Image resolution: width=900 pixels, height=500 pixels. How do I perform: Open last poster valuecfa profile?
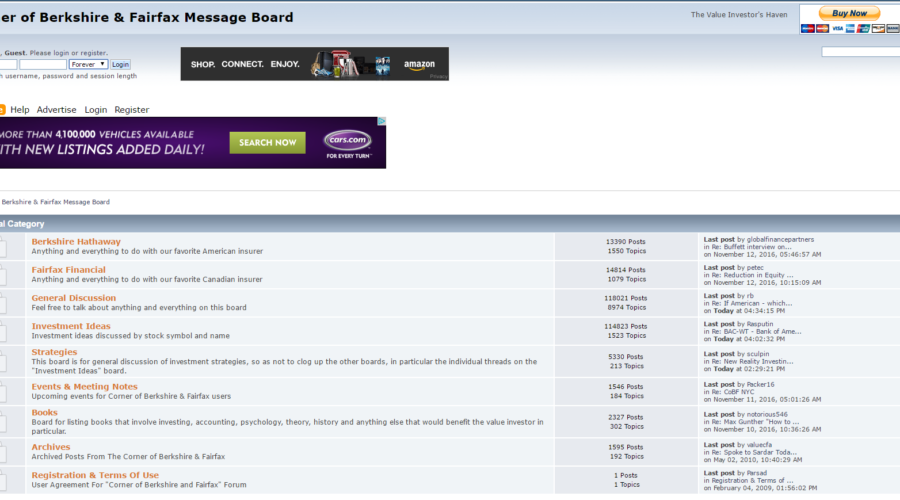click(x=759, y=445)
